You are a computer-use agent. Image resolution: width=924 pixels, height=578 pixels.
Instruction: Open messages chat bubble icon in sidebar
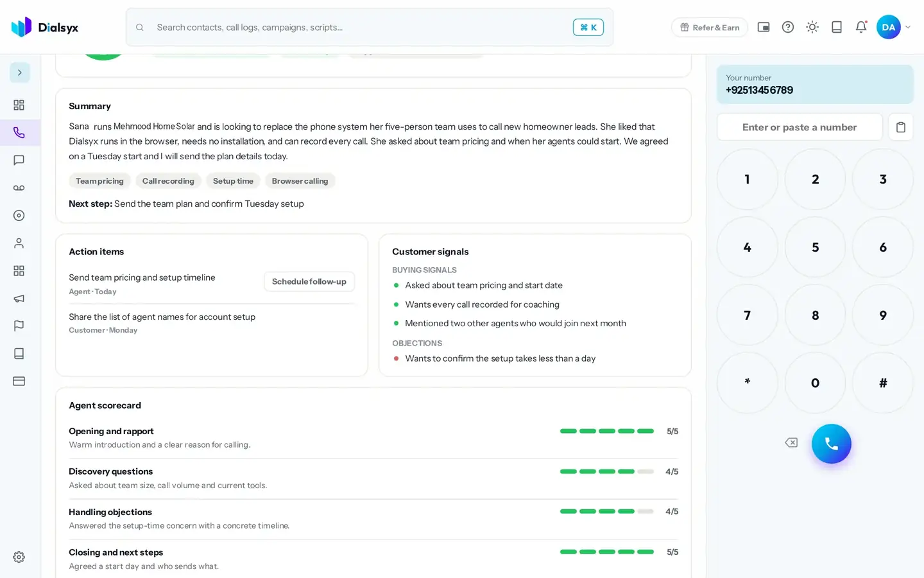point(19,161)
